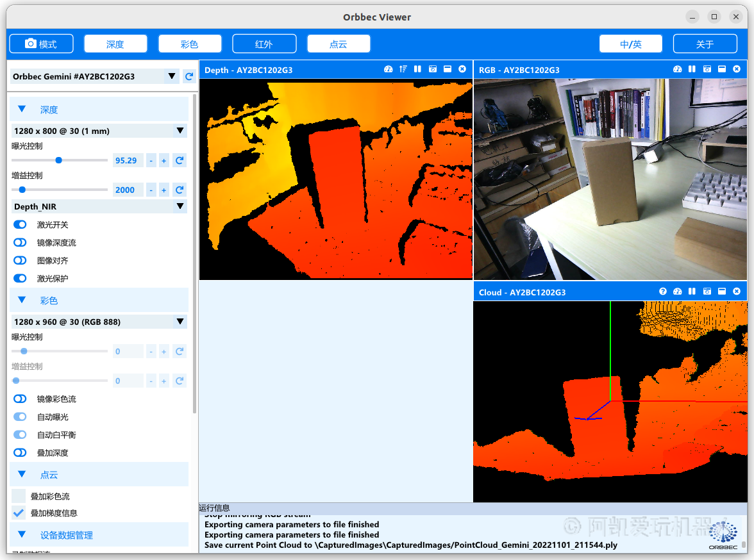Uncheck 叠加梯度信息 gradient info checkbox
754x560 pixels.
pos(19,513)
